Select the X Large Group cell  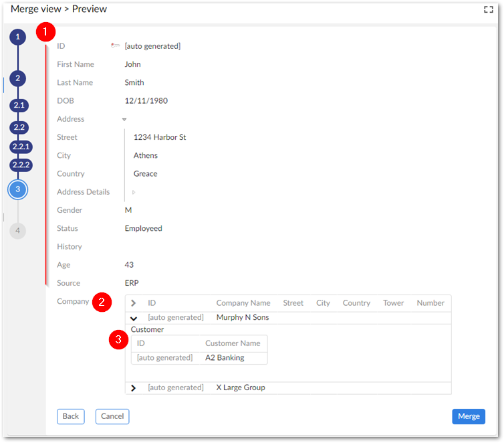point(241,387)
